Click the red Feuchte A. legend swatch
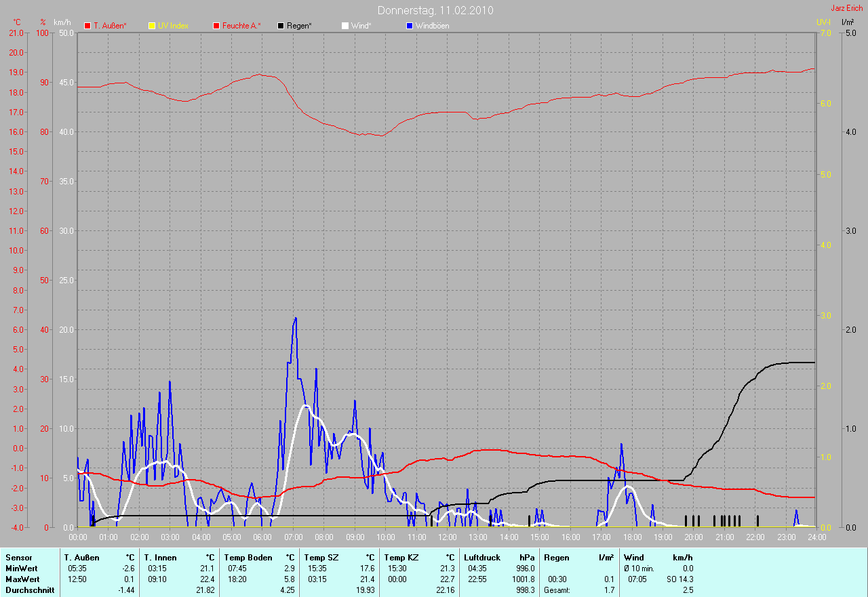This screenshot has height=597, width=868. 216,26
